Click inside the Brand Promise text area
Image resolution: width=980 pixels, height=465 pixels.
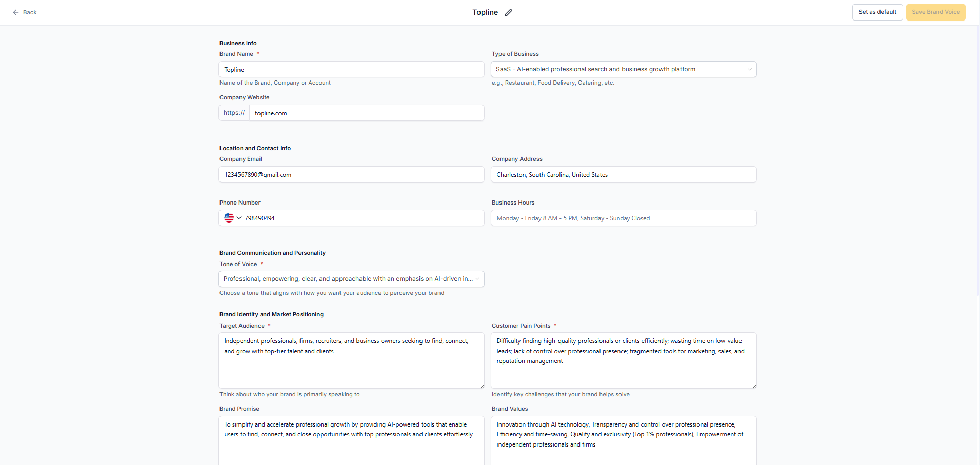tap(351, 441)
